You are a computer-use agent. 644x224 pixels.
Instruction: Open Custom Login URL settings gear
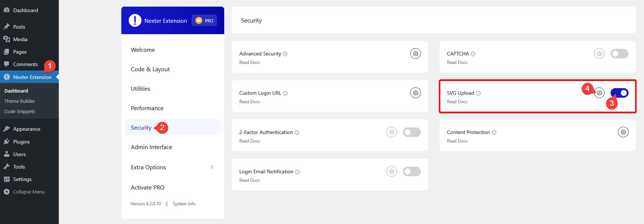(415, 93)
